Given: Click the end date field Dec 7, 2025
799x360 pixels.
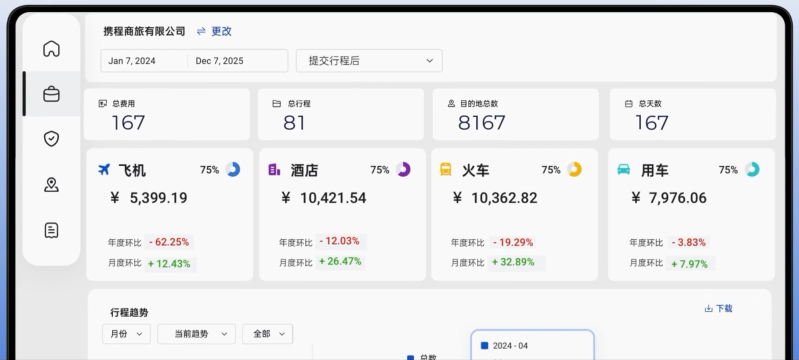Looking at the screenshot, I should click(x=220, y=61).
